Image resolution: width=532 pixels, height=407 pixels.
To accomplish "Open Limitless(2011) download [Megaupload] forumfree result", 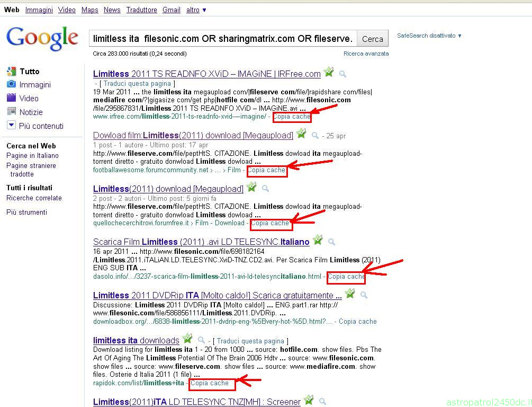I will (168, 189).
